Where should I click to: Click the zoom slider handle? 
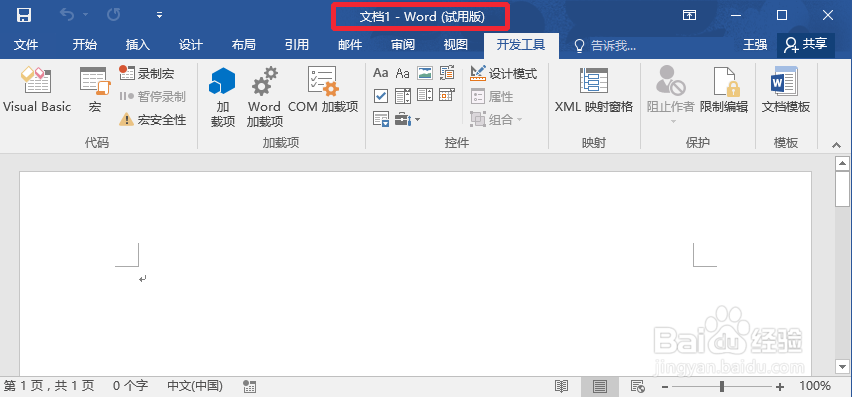[x=722, y=387]
